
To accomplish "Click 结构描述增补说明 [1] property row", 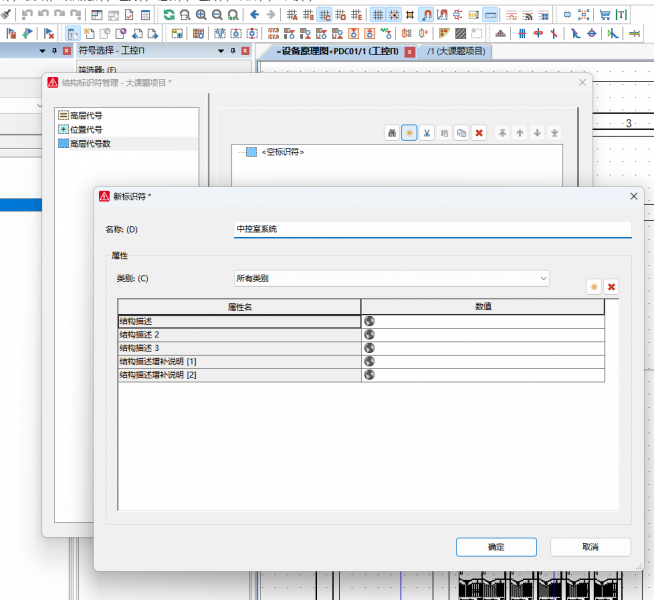I will [361, 362].
